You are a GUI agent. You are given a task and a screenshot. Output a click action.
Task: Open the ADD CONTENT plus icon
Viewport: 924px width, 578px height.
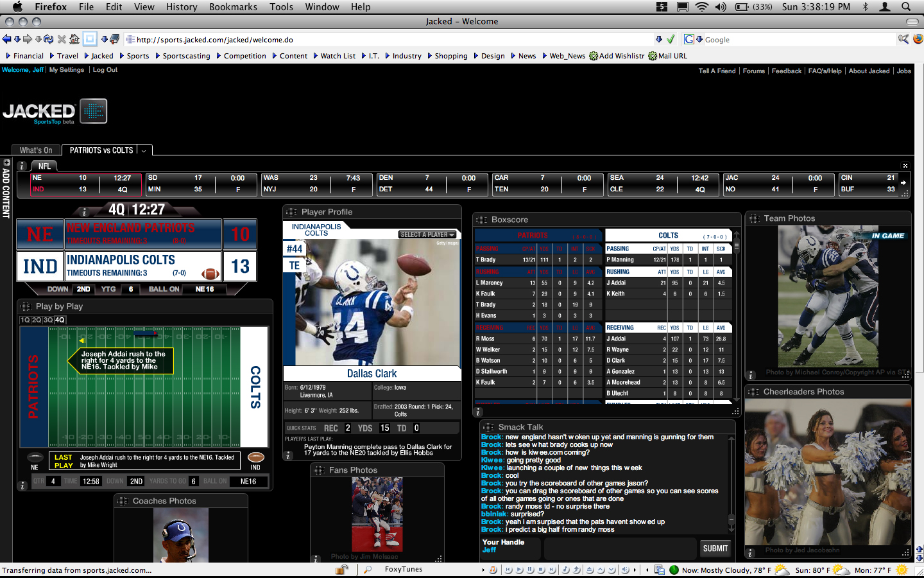pos(6,163)
